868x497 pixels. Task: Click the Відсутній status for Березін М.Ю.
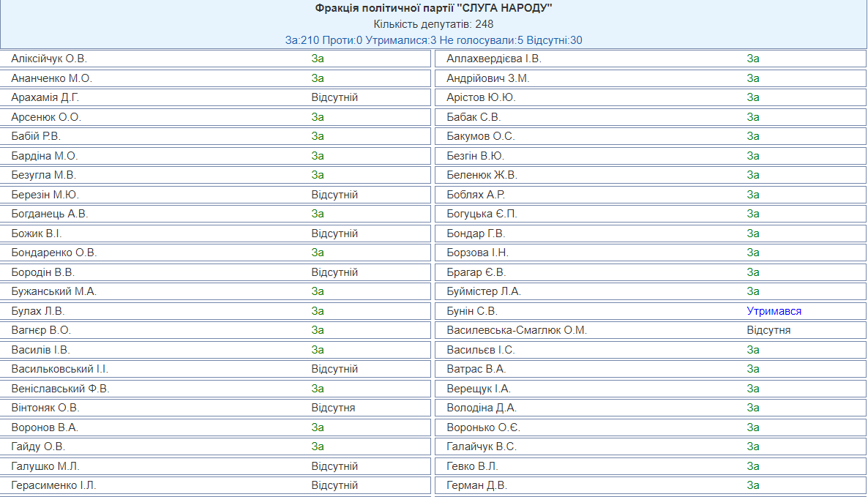334,195
